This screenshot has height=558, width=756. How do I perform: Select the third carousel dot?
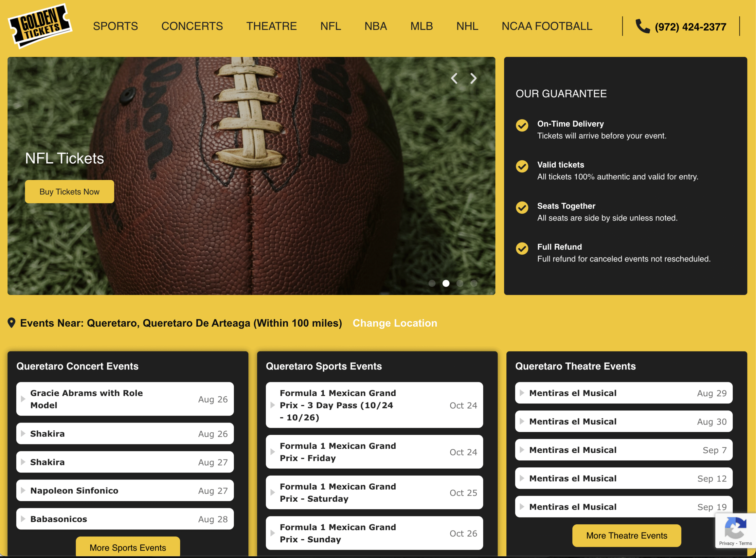click(x=460, y=283)
